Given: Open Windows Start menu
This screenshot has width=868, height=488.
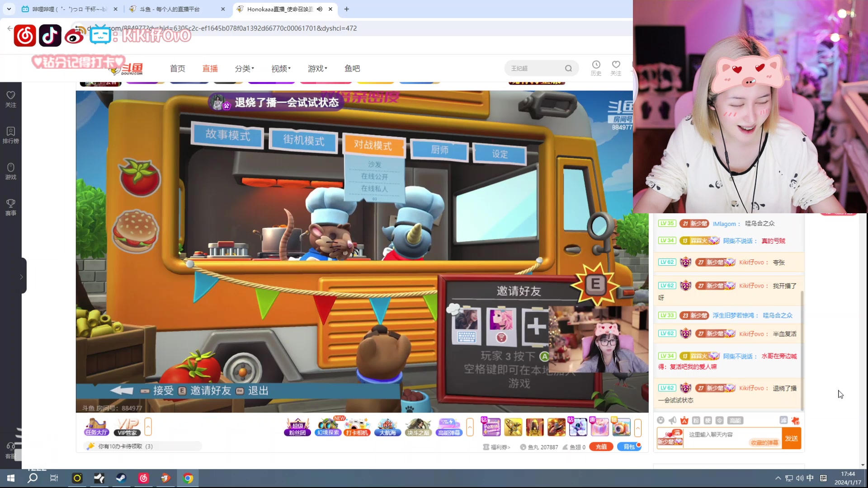Looking at the screenshot, I should 10,478.
